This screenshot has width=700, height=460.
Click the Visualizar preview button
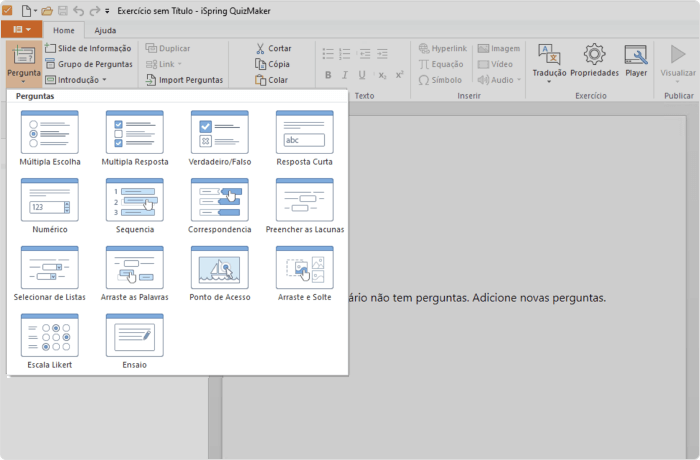point(678,63)
